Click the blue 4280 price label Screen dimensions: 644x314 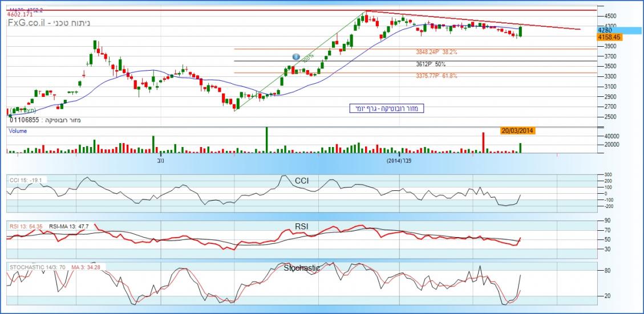605,30
